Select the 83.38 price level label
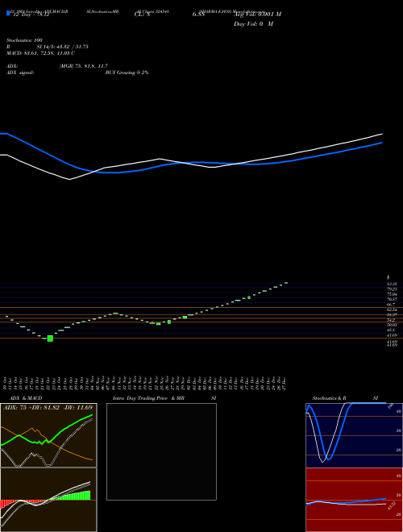 click(392, 283)
